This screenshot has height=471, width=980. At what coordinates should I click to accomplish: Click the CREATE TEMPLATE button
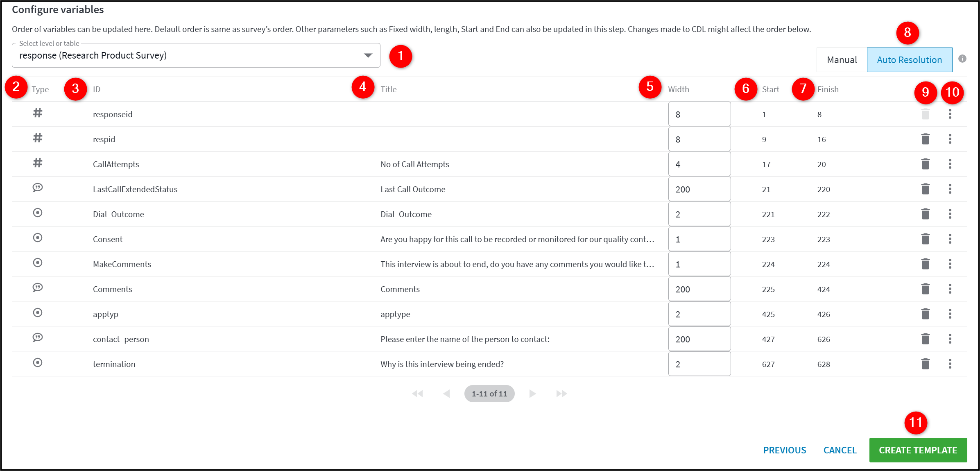pos(918,450)
